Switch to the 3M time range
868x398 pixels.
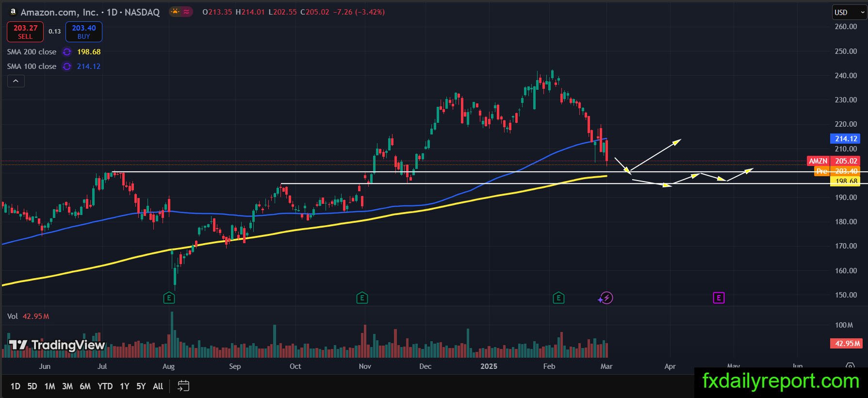tap(67, 386)
